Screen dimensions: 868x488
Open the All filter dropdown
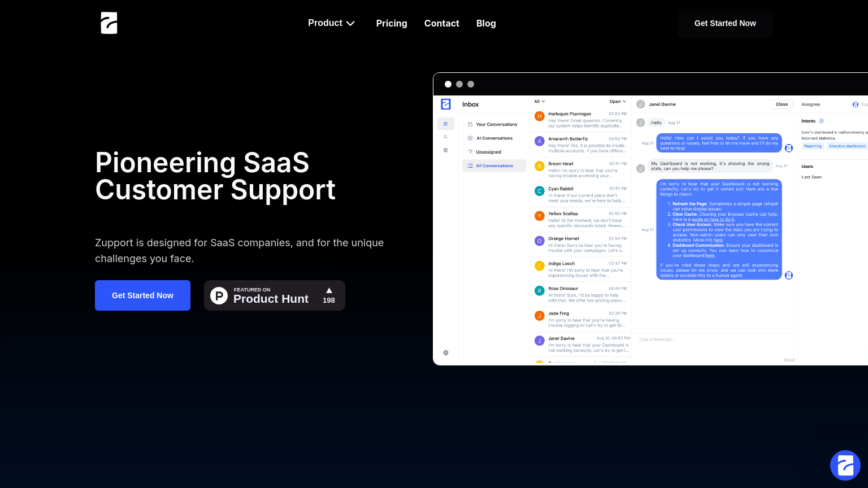pyautogui.click(x=539, y=102)
